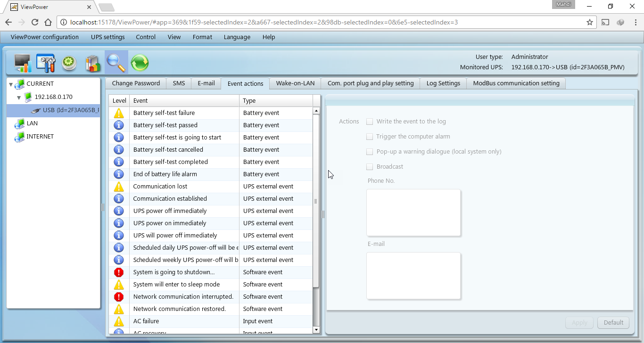Open the UPS settings dropdown menu
The image size is (644, 343).
coord(107,37)
